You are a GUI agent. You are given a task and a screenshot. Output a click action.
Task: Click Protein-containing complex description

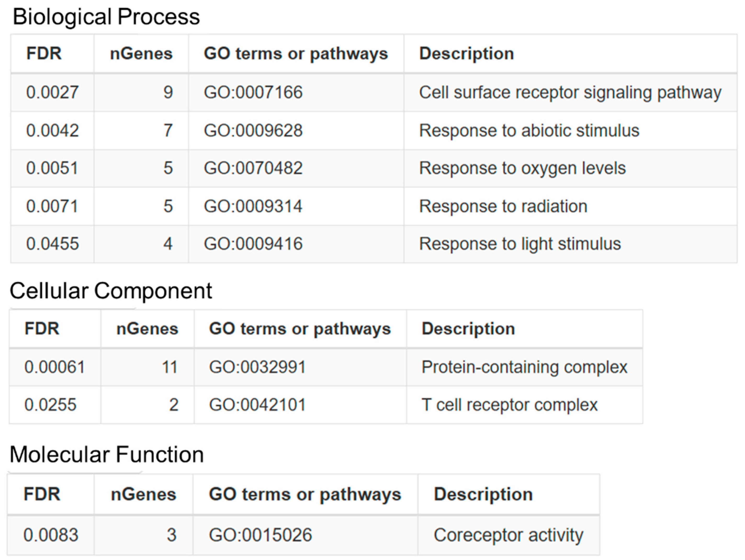[524, 367]
